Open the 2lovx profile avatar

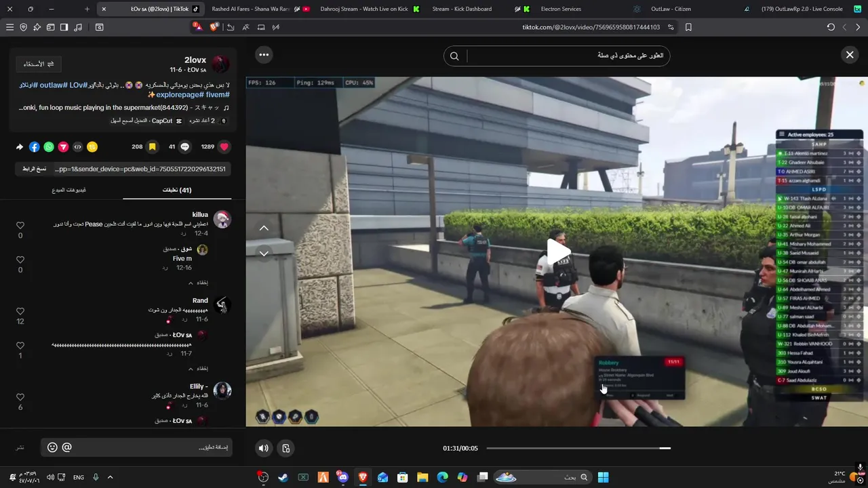click(220, 64)
